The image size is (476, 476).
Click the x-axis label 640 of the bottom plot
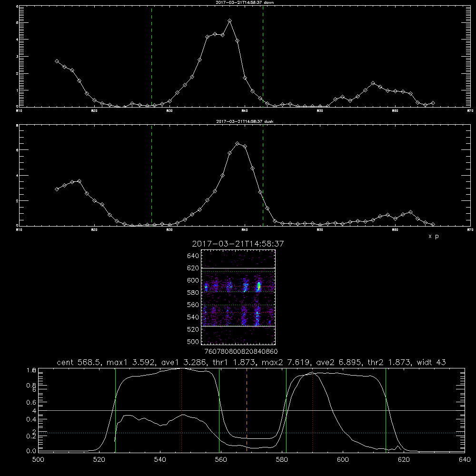point(465,460)
